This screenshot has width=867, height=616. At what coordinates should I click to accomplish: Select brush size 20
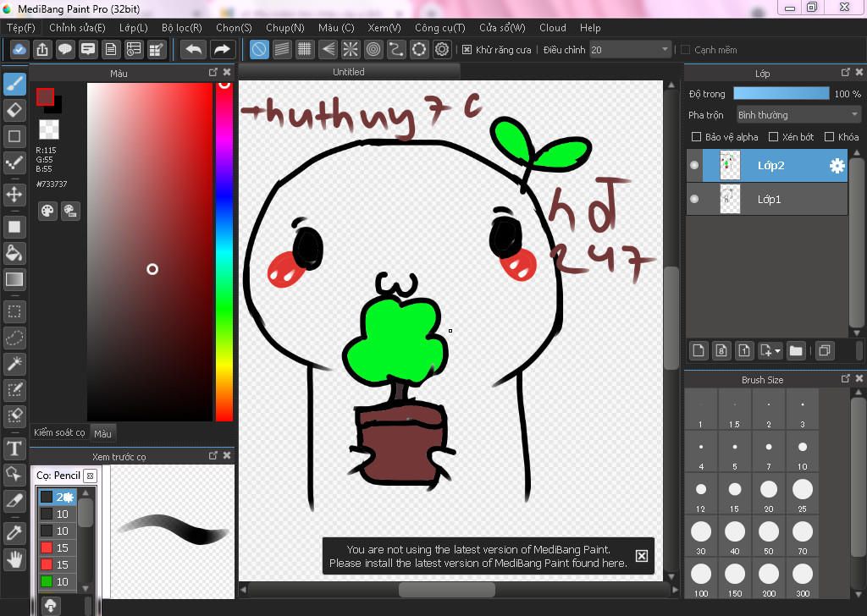pos(769,494)
